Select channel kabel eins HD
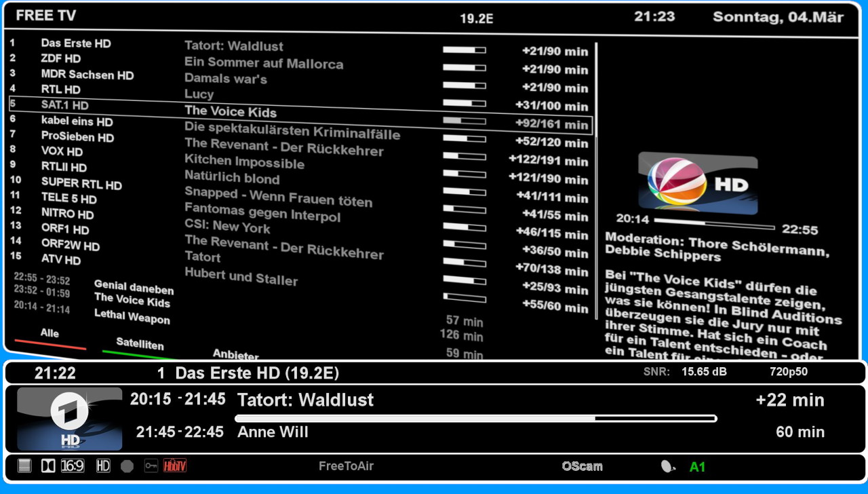The image size is (868, 494). tap(77, 121)
